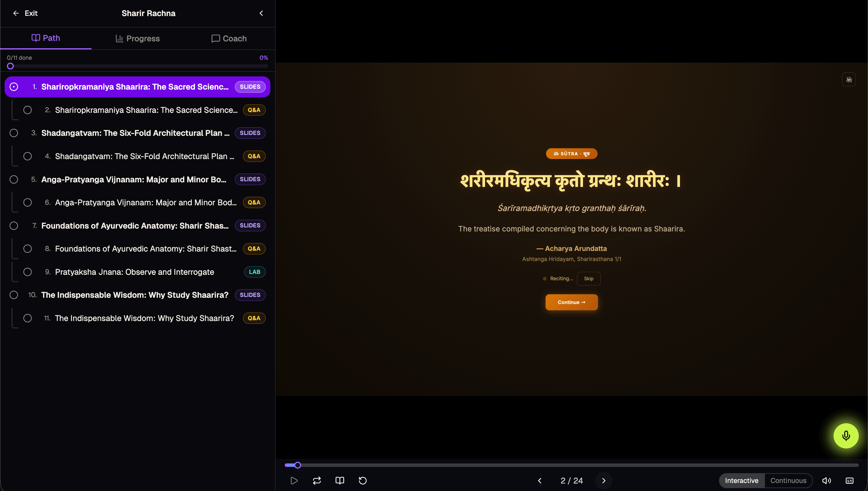868x491 pixels.
Task: Click the status circle of lesson 9
Action: pyautogui.click(x=28, y=272)
